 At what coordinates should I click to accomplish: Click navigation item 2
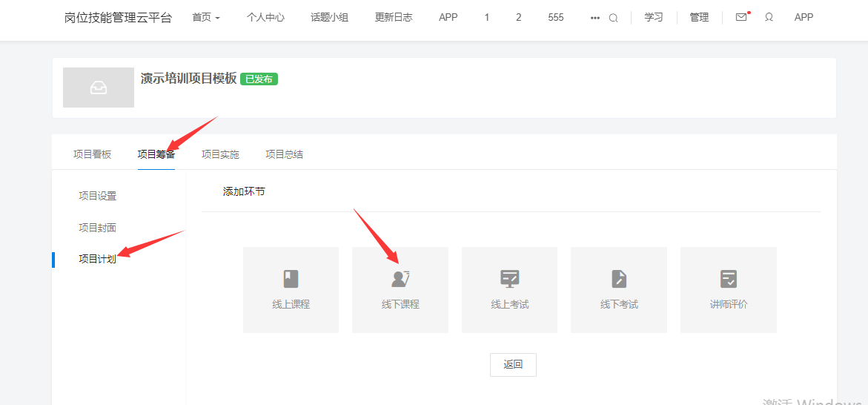(519, 17)
